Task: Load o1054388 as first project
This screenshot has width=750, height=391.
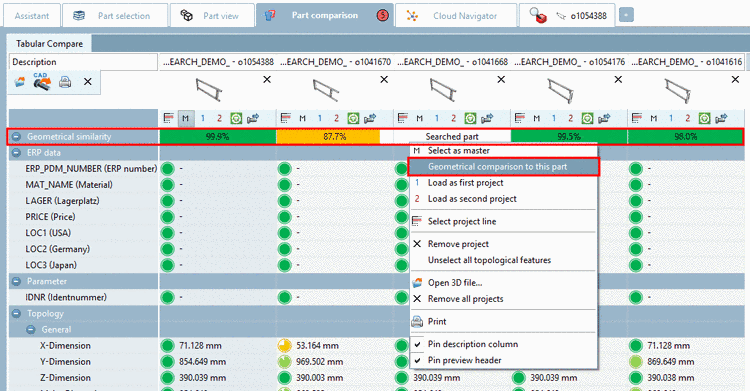Action: pyautogui.click(x=203, y=118)
